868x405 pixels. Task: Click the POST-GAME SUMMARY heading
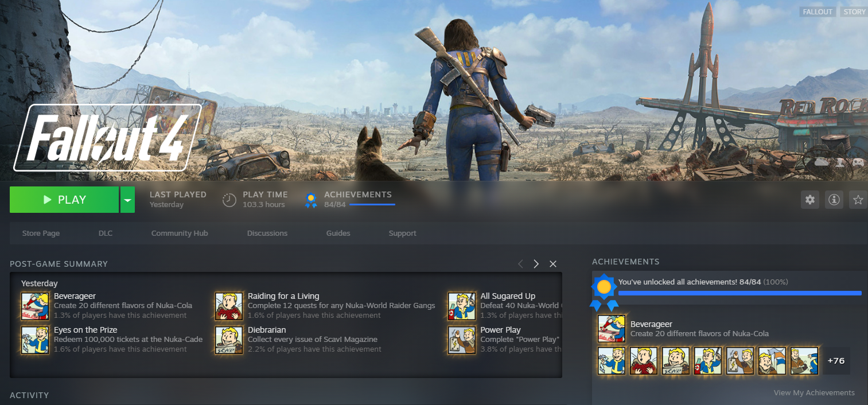click(59, 264)
